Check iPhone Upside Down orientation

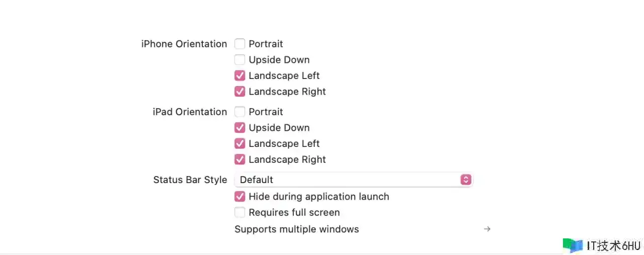240,60
